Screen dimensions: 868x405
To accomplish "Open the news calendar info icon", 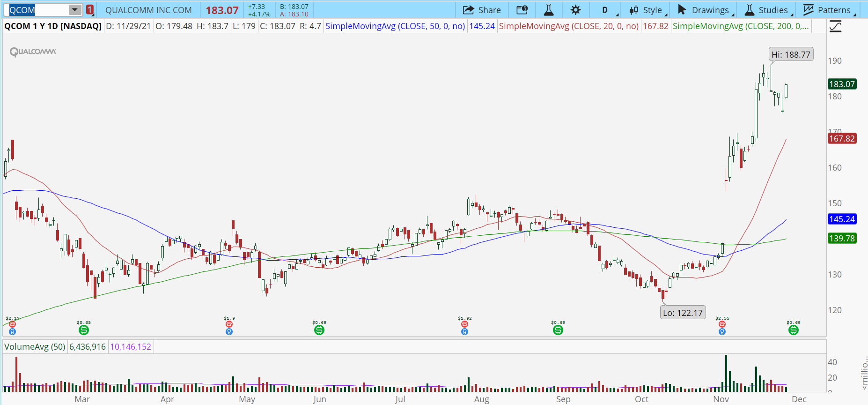I will 522,10.
